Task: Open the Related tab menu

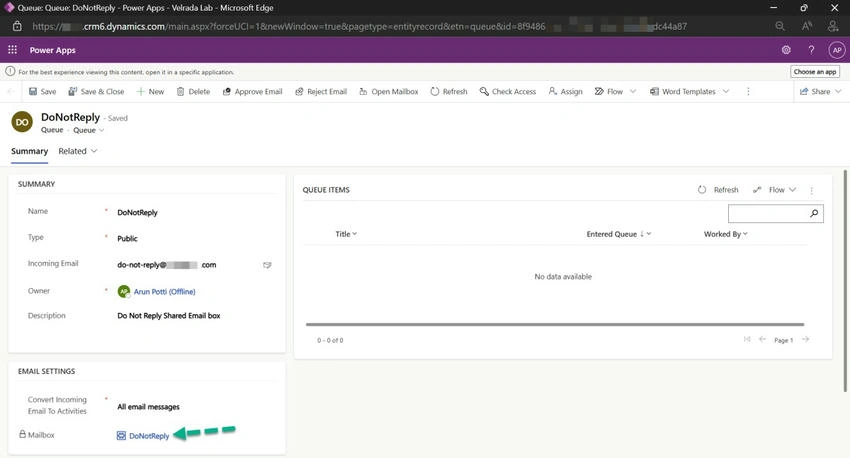Action: [78, 151]
